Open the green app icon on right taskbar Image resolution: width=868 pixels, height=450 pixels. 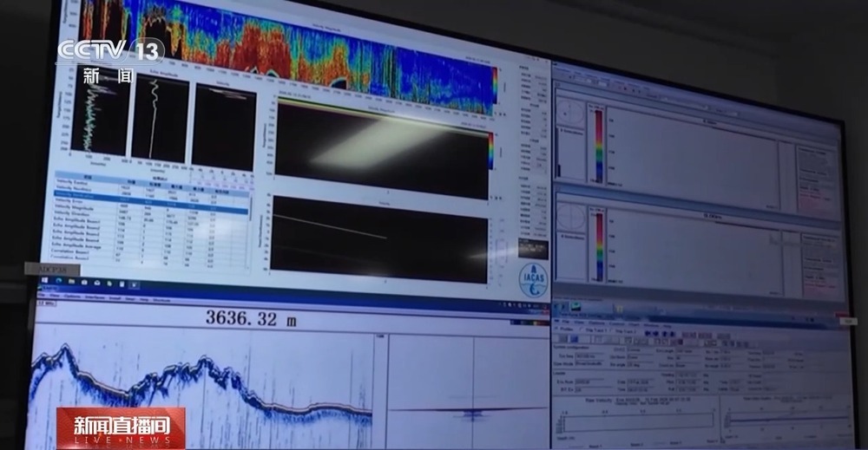point(574,308)
